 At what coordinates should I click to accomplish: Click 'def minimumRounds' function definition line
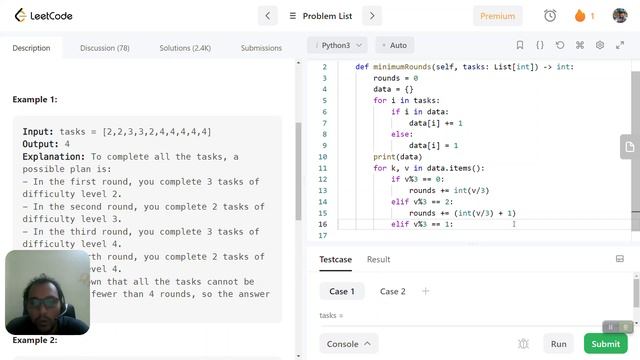click(x=464, y=67)
